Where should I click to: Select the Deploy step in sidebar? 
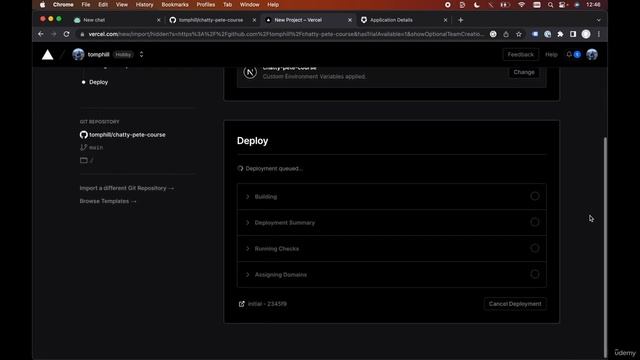(x=98, y=82)
